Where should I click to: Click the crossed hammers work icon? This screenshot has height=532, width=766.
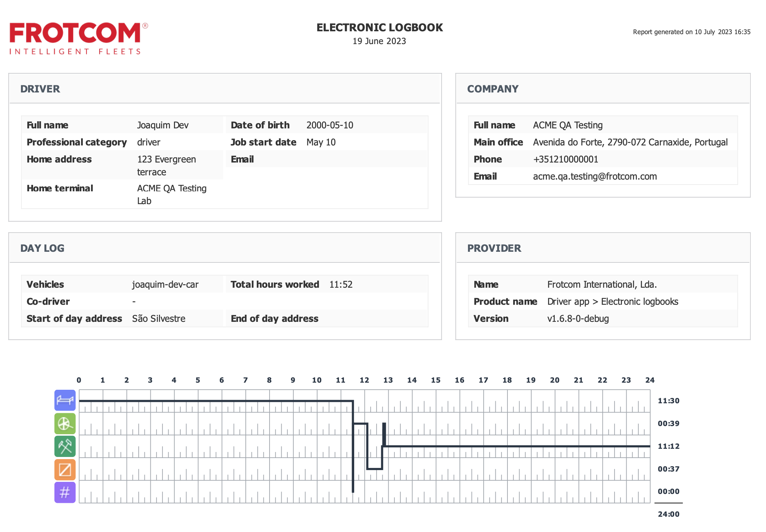click(x=65, y=446)
